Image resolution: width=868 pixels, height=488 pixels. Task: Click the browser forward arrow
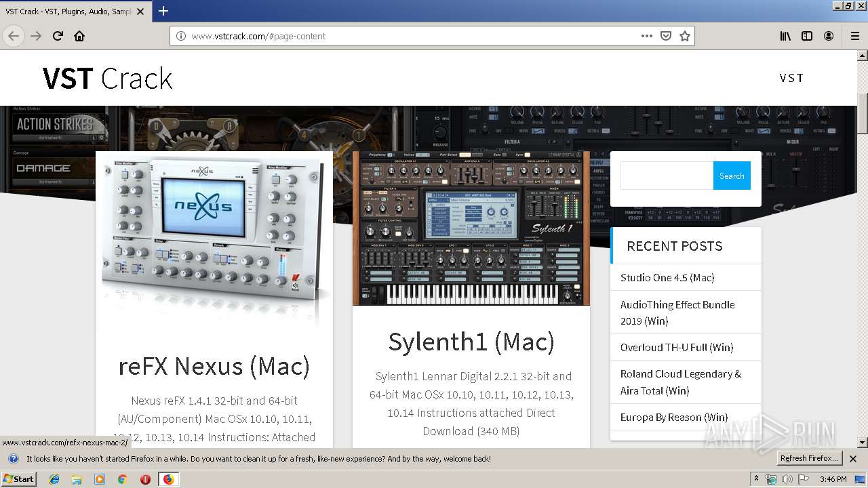(36, 36)
